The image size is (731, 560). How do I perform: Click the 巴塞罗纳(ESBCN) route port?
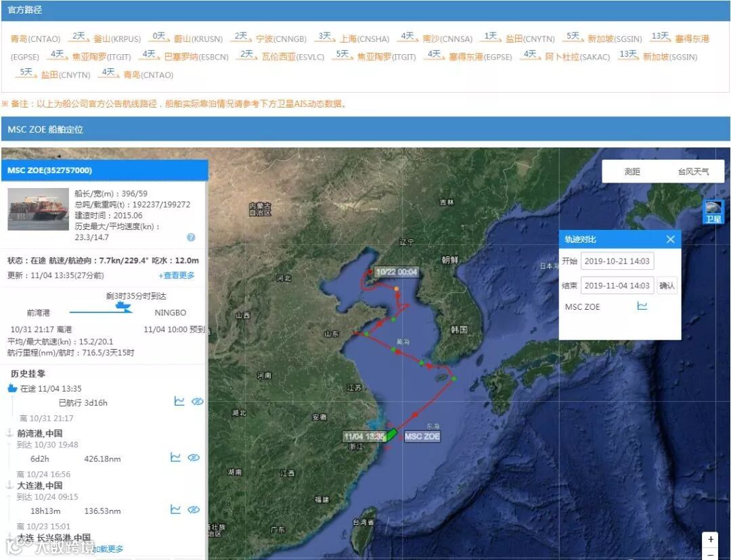pos(196,57)
